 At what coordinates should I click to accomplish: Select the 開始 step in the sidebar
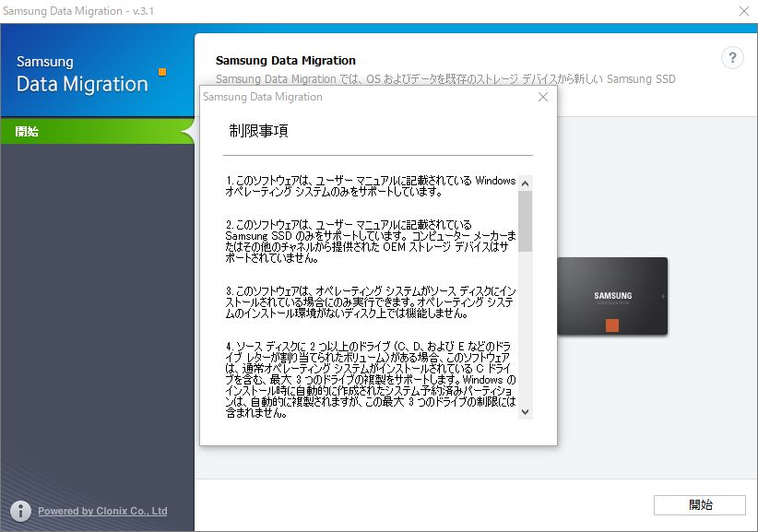pos(97,131)
